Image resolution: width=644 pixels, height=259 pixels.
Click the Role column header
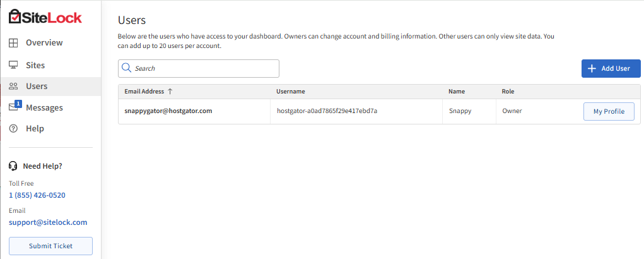[508, 91]
